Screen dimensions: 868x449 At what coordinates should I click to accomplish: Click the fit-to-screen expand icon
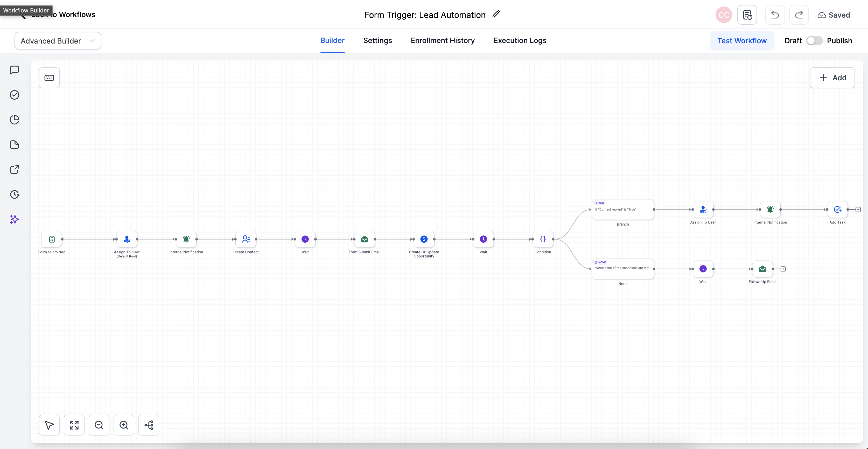(x=74, y=425)
